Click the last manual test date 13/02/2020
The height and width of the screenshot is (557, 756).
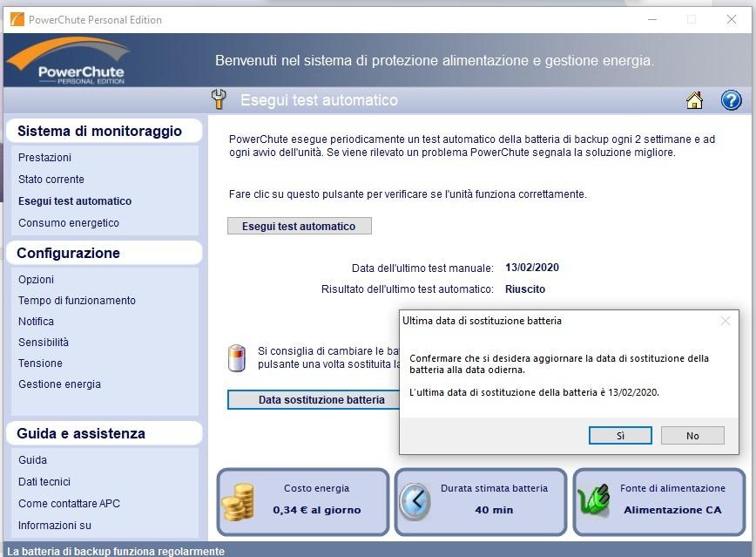point(532,268)
